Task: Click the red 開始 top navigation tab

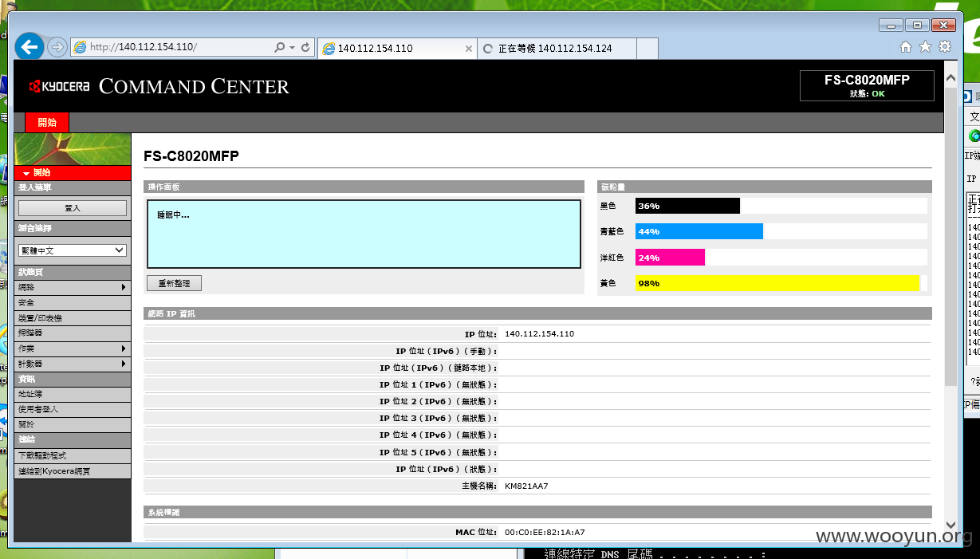Action: (x=47, y=123)
